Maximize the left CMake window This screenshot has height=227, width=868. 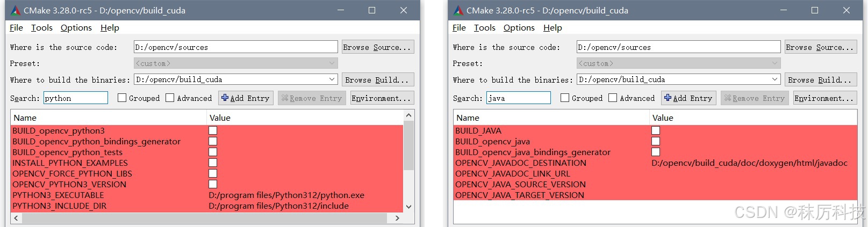pos(371,10)
